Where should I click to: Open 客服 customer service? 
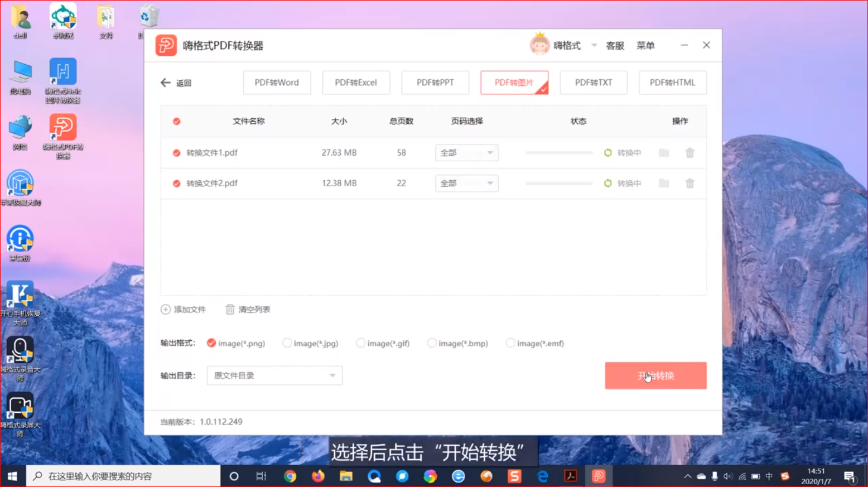[615, 46]
